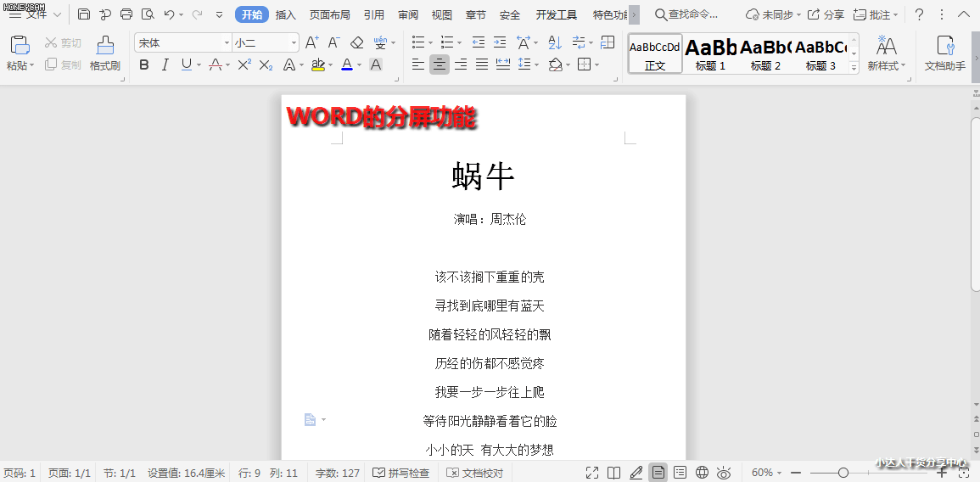Switch to reading layout book icon
Screen dimensions: 980x482
(613, 473)
